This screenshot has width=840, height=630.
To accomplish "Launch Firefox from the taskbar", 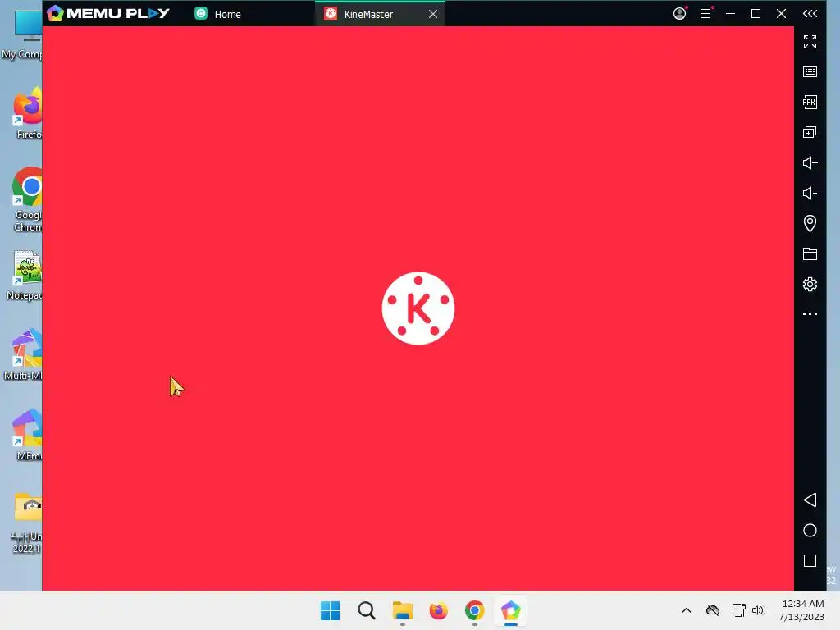I will pos(438,610).
